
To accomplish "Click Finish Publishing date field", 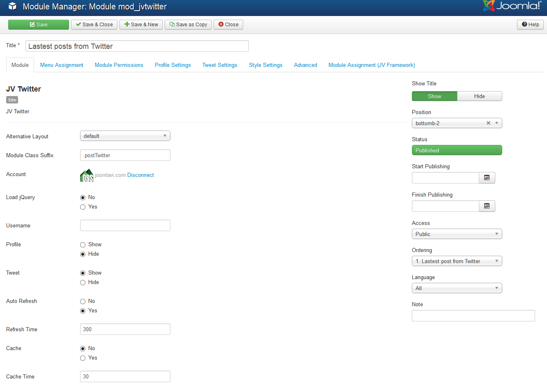I will pos(446,206).
